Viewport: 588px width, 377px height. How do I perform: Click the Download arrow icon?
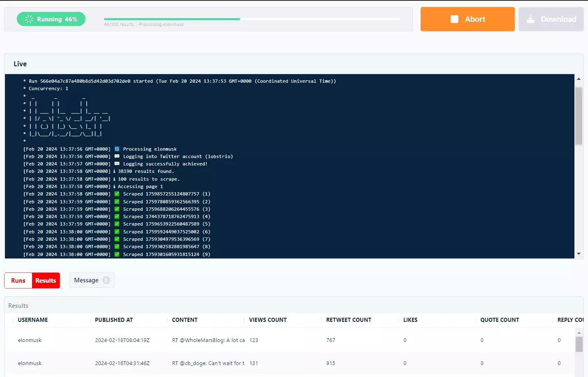(x=530, y=19)
